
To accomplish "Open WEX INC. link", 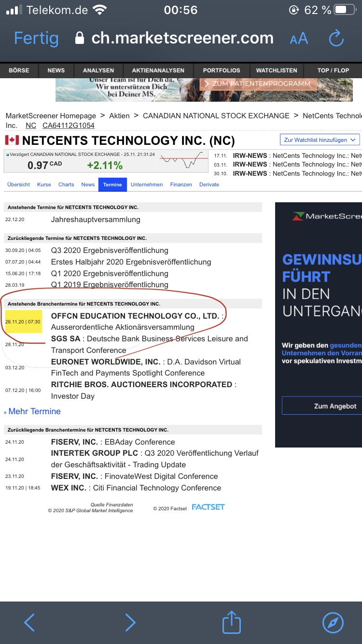I will pos(69,488).
